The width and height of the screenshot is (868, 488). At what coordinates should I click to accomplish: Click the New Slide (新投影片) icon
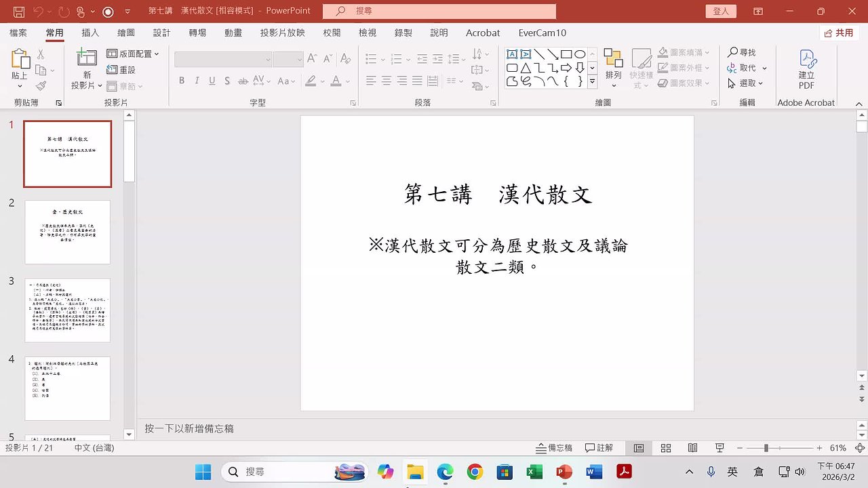pos(86,60)
